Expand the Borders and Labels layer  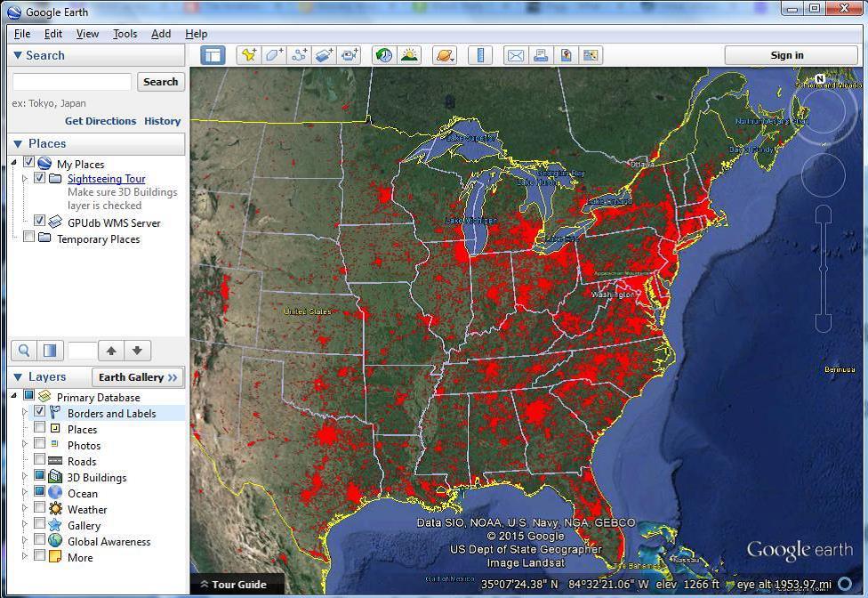point(24,413)
